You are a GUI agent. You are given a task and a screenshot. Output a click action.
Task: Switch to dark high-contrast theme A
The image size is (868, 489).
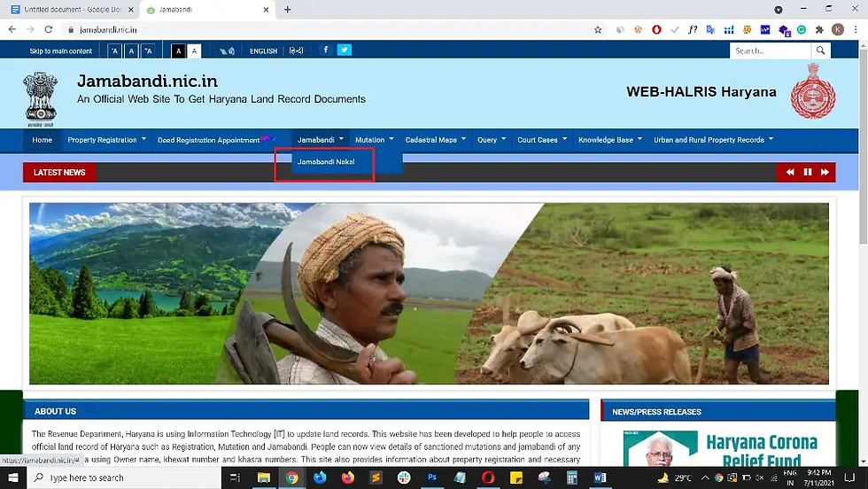click(178, 51)
